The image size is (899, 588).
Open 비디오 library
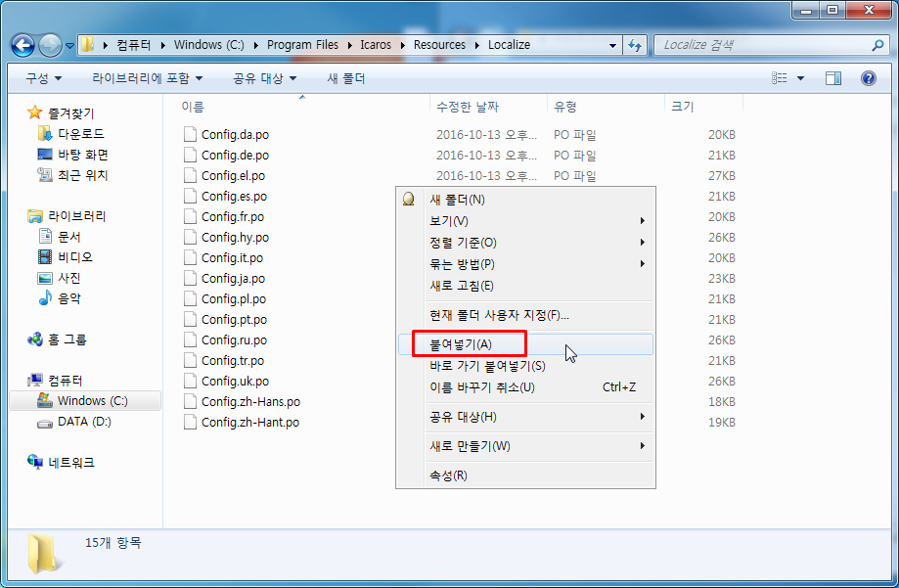click(65, 257)
